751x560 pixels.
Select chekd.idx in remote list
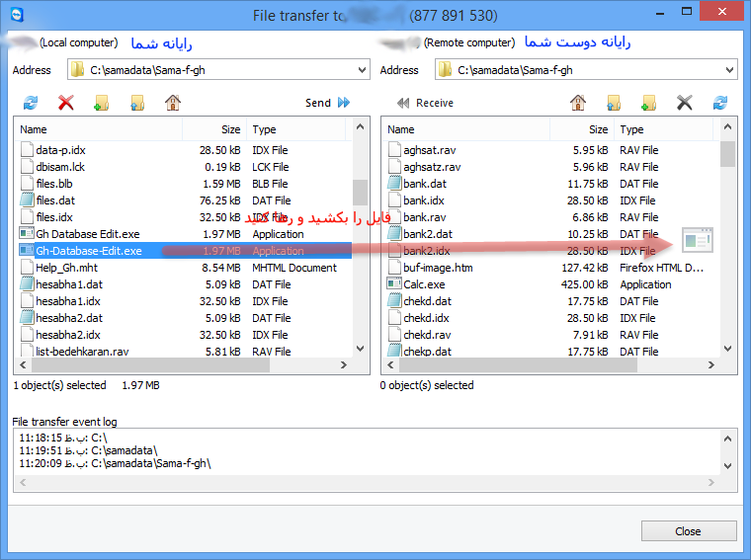coord(551,317)
